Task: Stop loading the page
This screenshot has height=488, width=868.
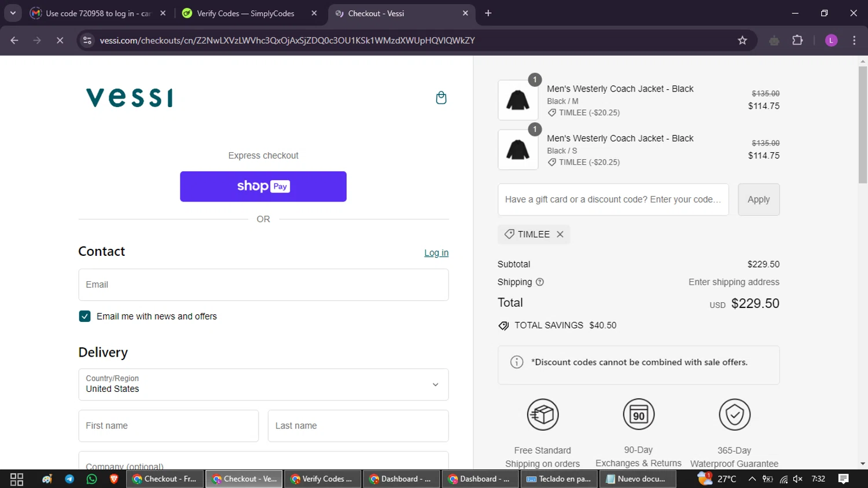Action: pos(60,41)
